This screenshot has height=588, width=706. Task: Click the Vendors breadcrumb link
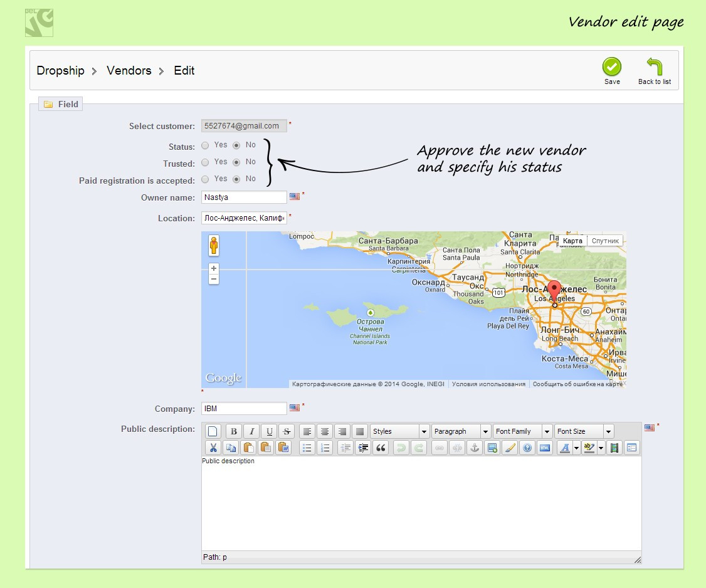[x=129, y=71]
